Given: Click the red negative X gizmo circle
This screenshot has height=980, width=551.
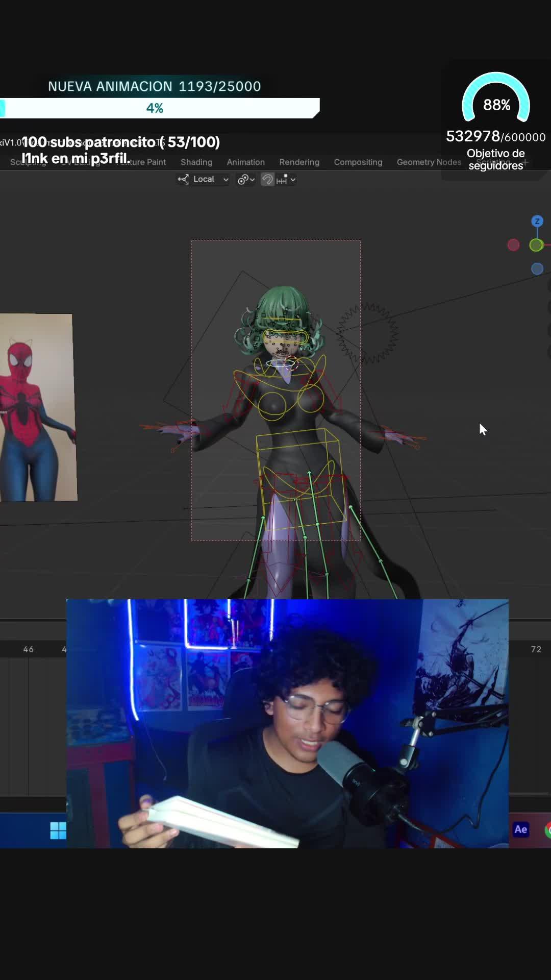Looking at the screenshot, I should (514, 245).
